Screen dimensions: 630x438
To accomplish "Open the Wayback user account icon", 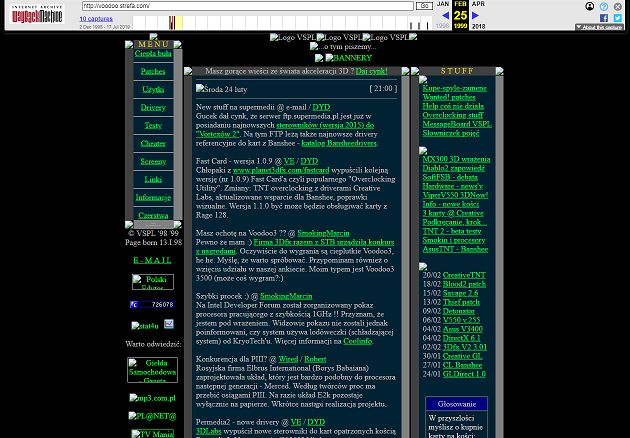I will click(x=589, y=6).
